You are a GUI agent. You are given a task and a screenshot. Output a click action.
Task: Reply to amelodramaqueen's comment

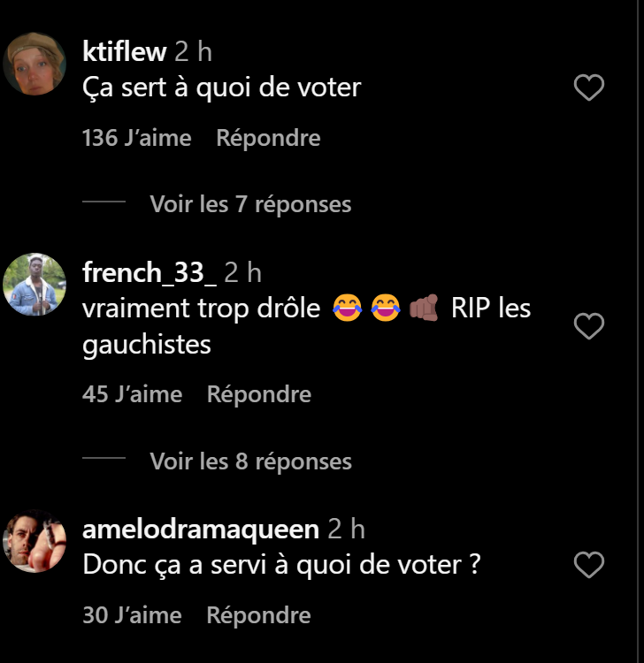pos(258,615)
